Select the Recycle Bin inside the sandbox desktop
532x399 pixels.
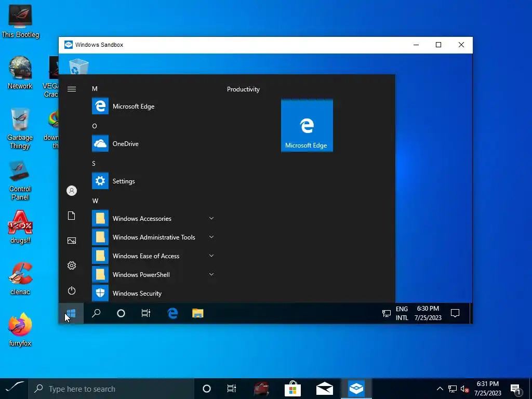[79, 66]
